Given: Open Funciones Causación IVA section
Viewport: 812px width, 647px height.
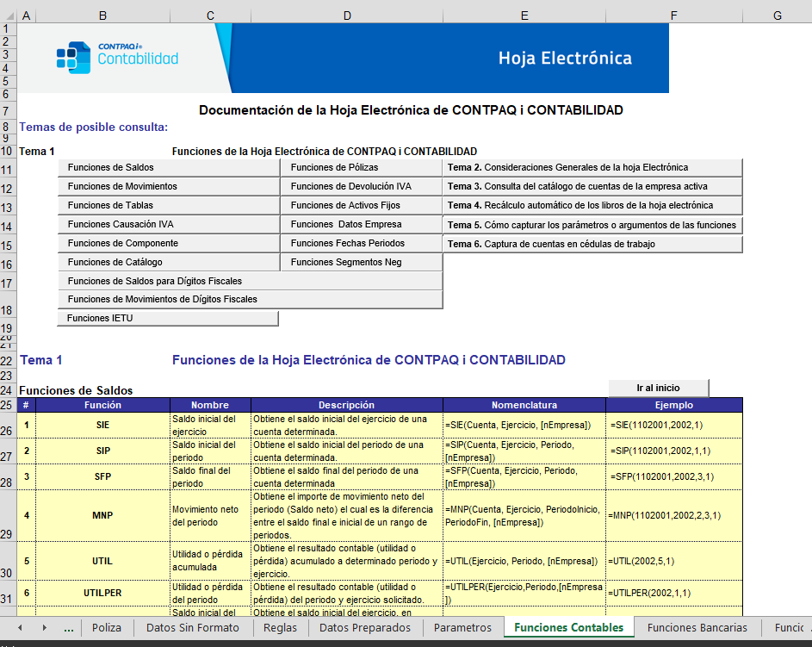Looking at the screenshot, I should click(169, 224).
